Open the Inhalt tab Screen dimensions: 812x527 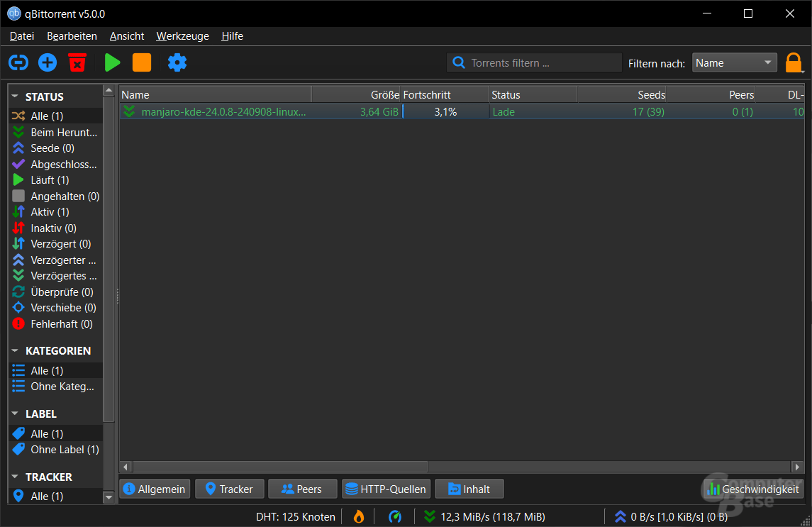point(469,489)
